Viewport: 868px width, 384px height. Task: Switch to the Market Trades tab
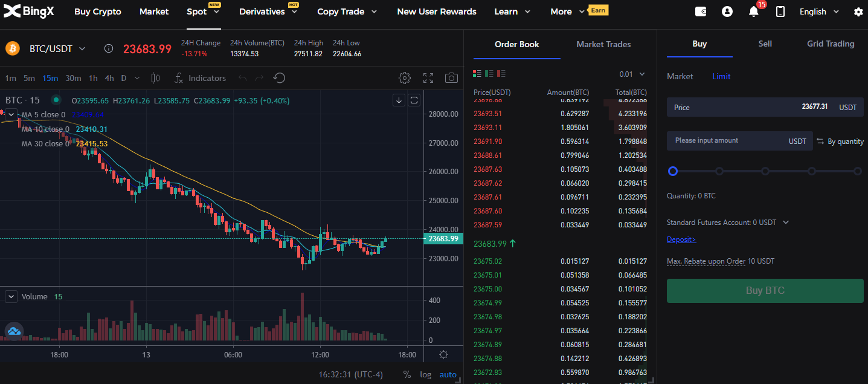click(603, 44)
